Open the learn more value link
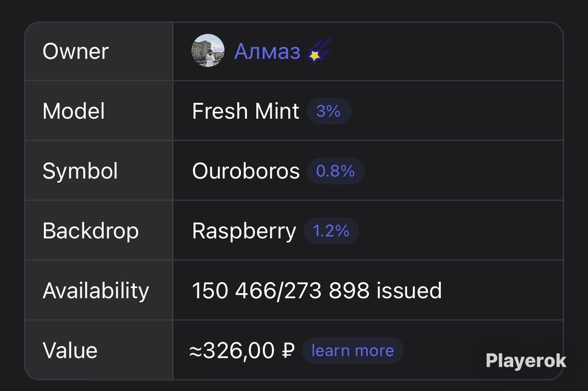The width and height of the screenshot is (588, 391). coord(353,351)
